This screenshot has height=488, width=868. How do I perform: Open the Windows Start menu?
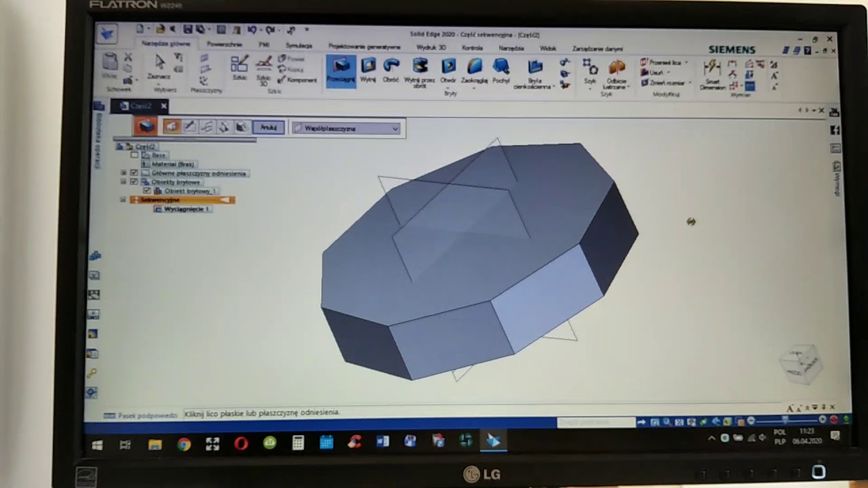(x=97, y=445)
